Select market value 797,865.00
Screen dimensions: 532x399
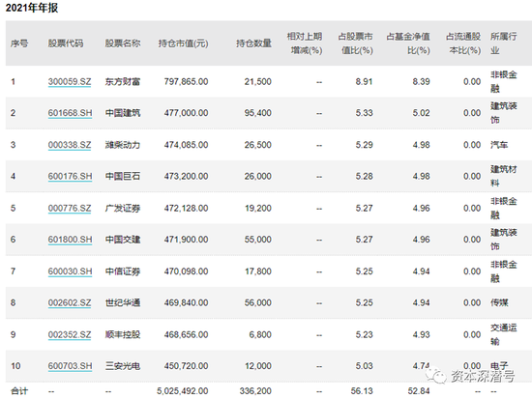click(187, 82)
